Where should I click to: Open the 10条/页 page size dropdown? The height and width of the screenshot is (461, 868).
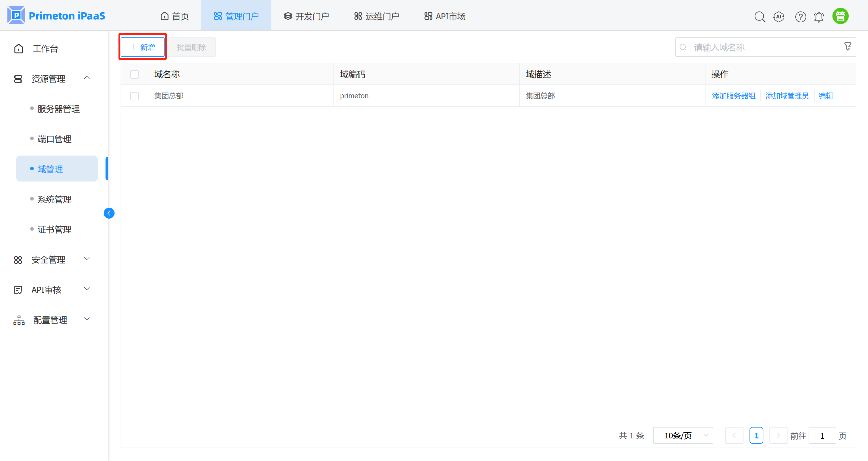click(x=683, y=435)
